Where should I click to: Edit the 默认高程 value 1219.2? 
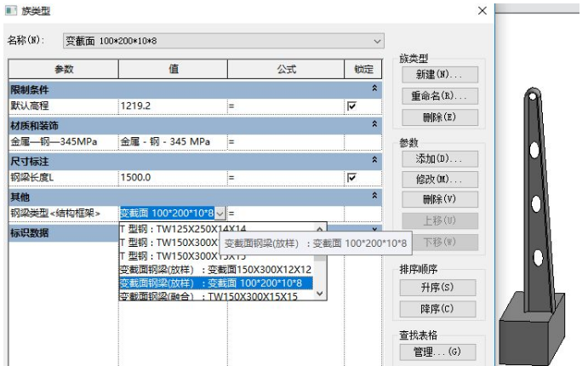click(x=173, y=106)
